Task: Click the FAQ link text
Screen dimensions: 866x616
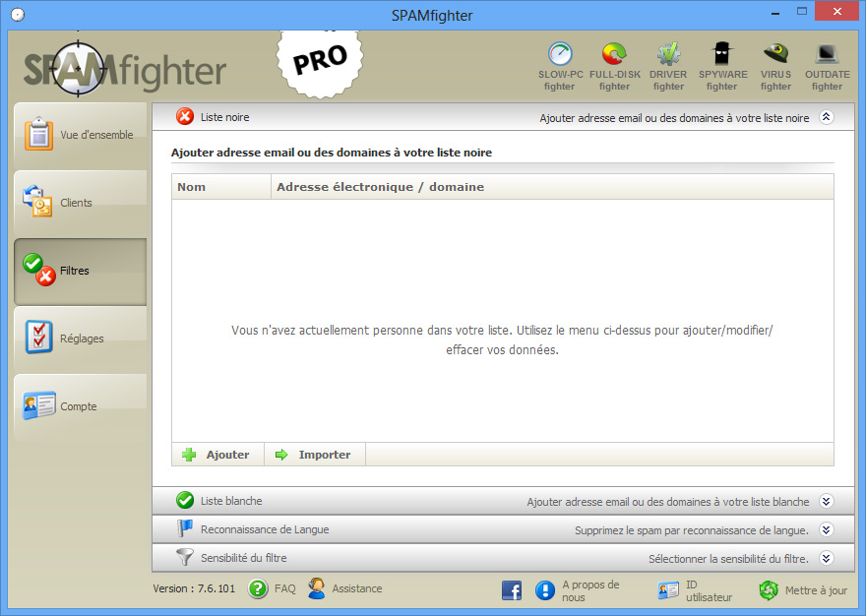Action: 285,588
